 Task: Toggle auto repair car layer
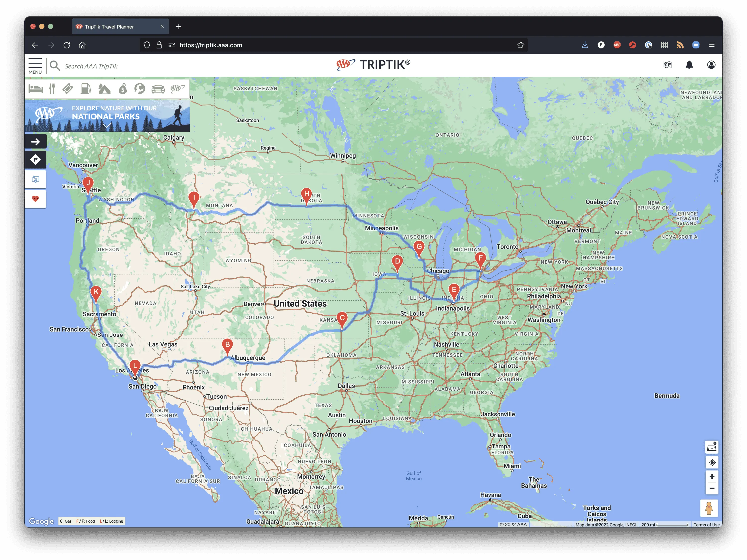(158, 89)
